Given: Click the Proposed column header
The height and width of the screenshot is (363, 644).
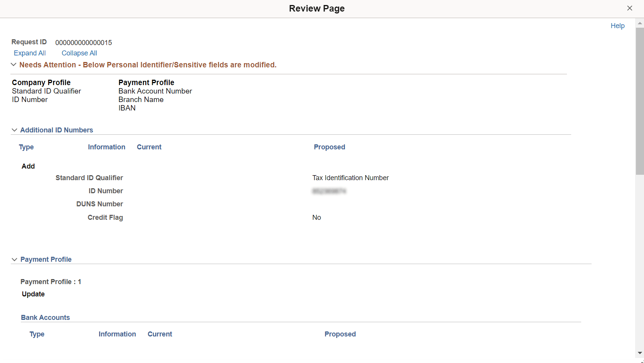Looking at the screenshot, I should (x=330, y=147).
